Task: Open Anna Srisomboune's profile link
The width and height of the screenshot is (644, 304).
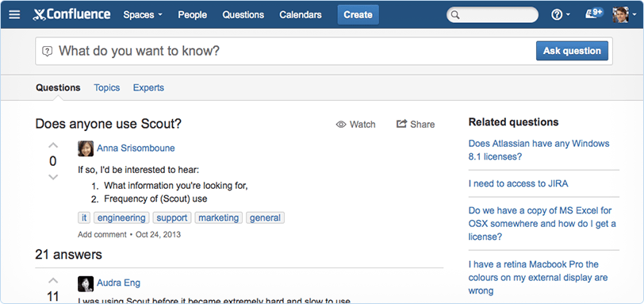Action: tap(136, 148)
